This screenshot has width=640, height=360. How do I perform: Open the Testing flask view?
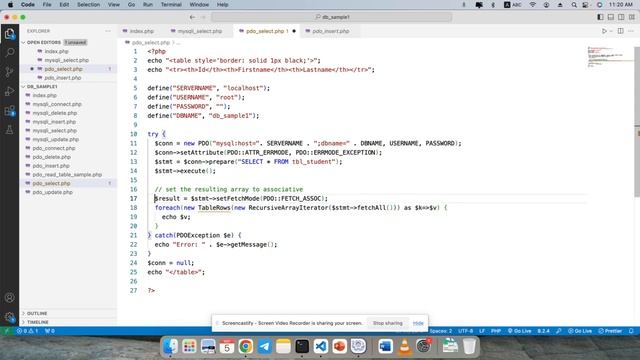click(x=9, y=130)
